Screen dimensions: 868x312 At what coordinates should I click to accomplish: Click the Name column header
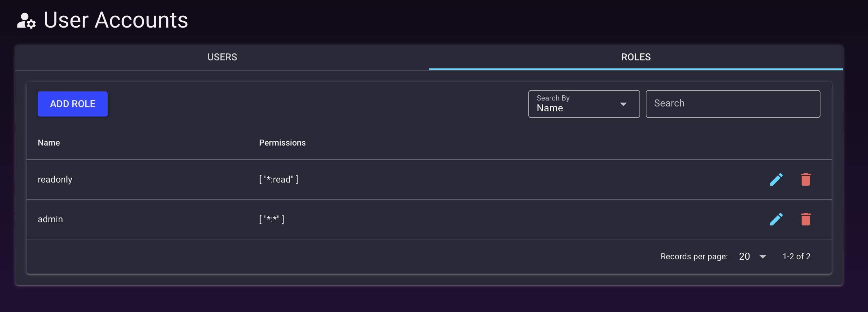[x=49, y=143]
